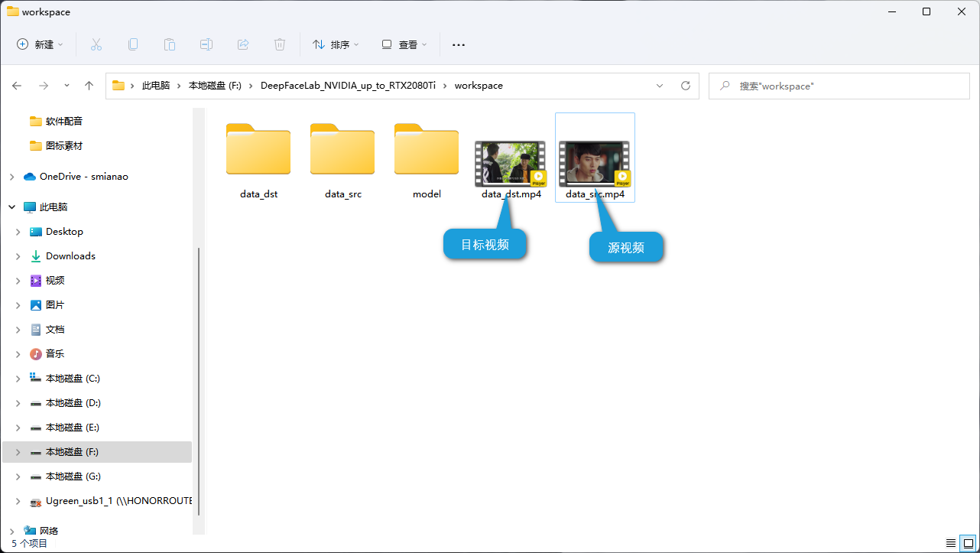Click the search workspace field
Screen dimensions: 980x553
click(x=840, y=86)
